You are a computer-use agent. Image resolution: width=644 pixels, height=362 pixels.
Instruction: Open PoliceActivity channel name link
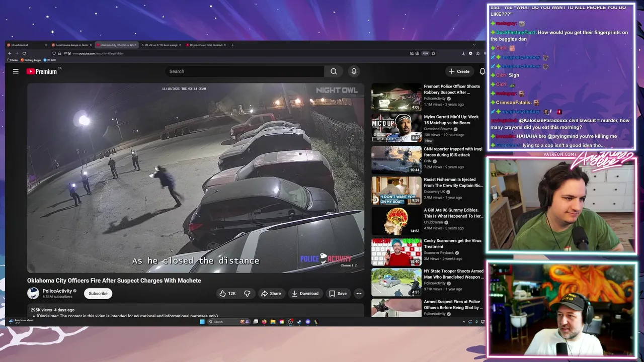[x=57, y=291]
